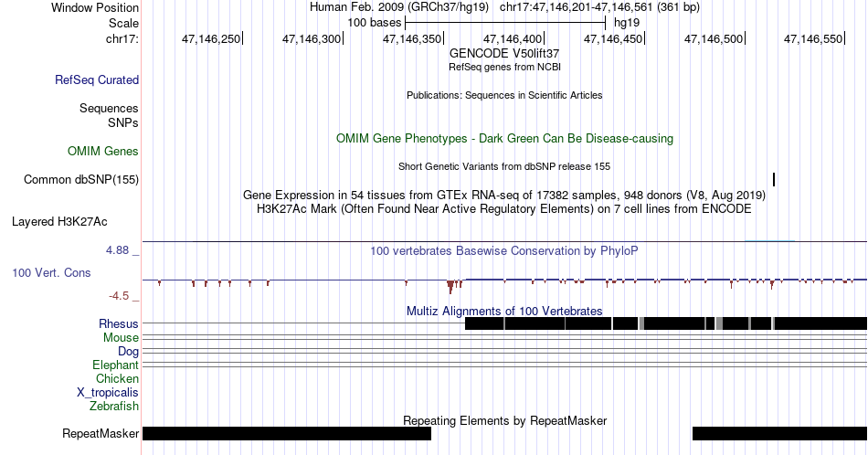Click the 47,146,550 ruler position
Screen dimensions: 868x455
[x=813, y=38]
